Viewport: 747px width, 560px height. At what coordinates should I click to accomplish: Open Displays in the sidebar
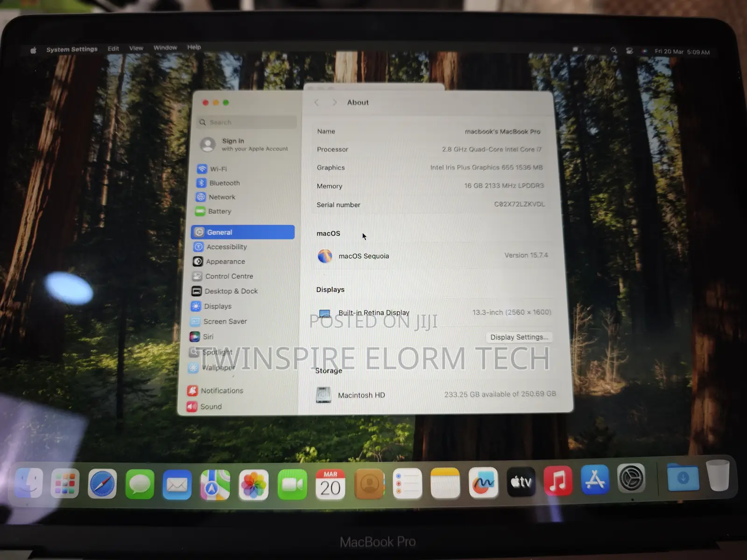click(x=211, y=306)
